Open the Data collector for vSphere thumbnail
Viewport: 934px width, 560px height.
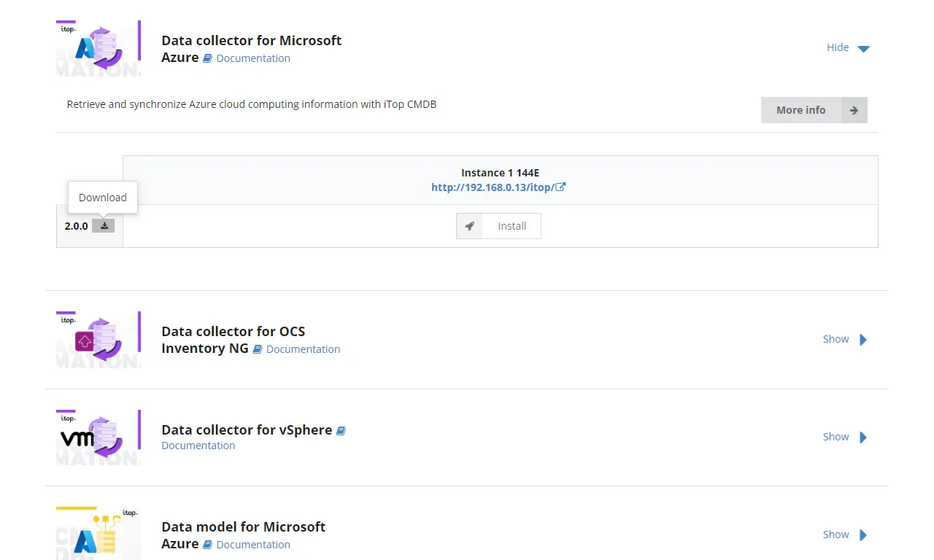click(99, 437)
